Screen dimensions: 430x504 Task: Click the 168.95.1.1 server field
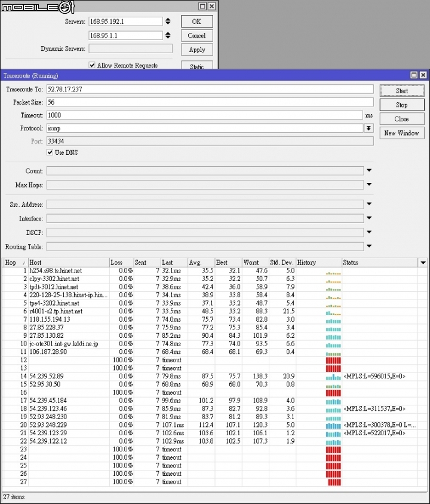point(125,36)
